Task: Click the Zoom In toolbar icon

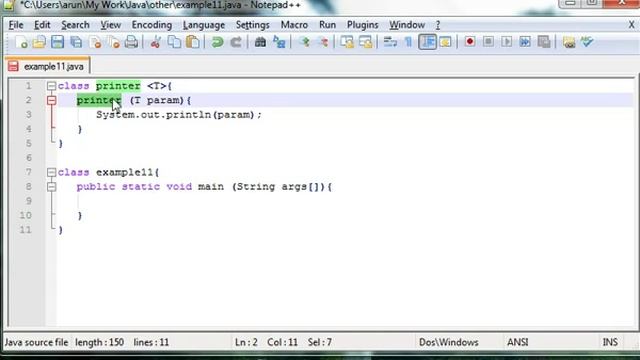Action: [x=304, y=42]
